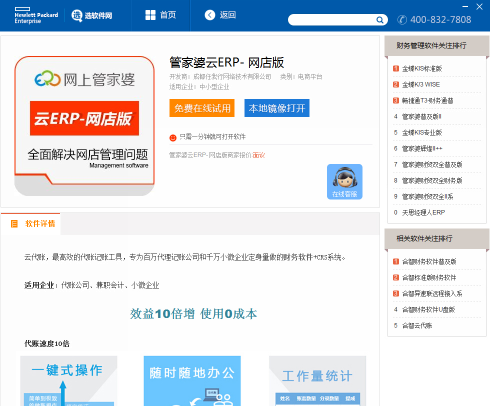Image resolution: width=490 pixels, height=406 pixels.
Task: Open the U盘版 entry ranked 4
Action: pyautogui.click(x=429, y=310)
